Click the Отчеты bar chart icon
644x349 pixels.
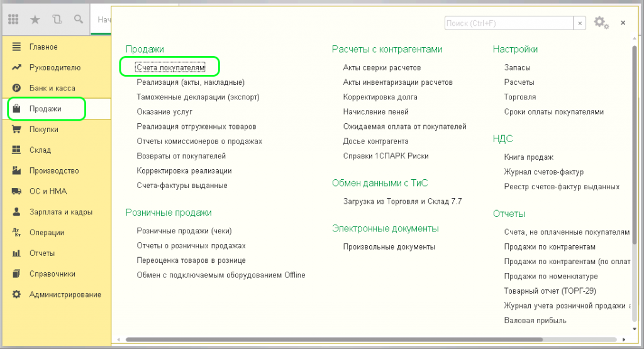point(16,253)
